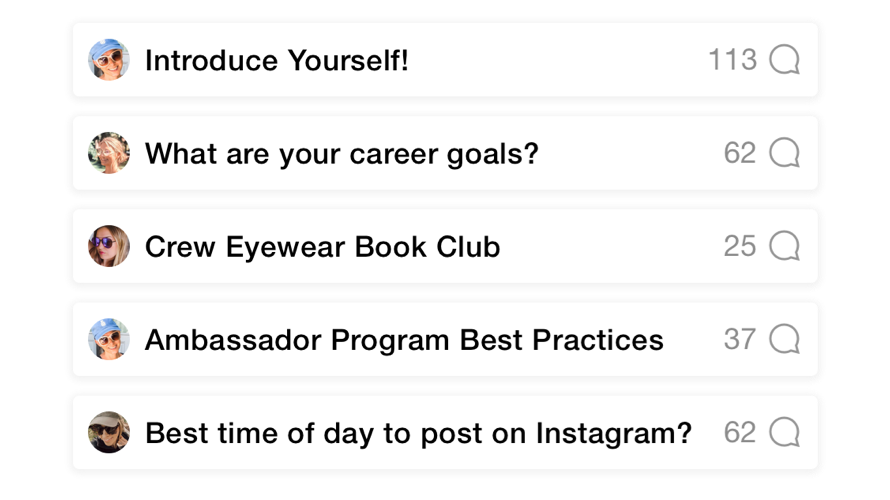Select the 25 comment count

point(740,246)
